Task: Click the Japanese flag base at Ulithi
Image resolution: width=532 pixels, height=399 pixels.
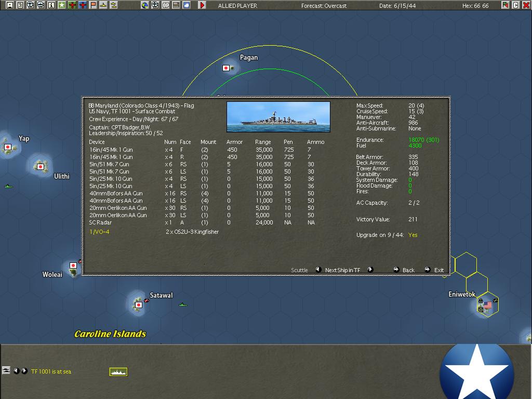Action: (x=41, y=167)
